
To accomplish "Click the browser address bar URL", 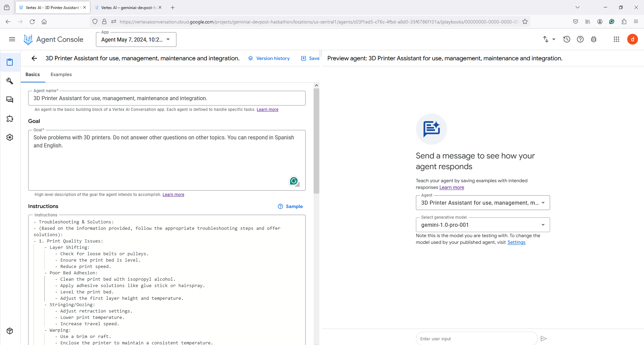I will click(x=319, y=22).
